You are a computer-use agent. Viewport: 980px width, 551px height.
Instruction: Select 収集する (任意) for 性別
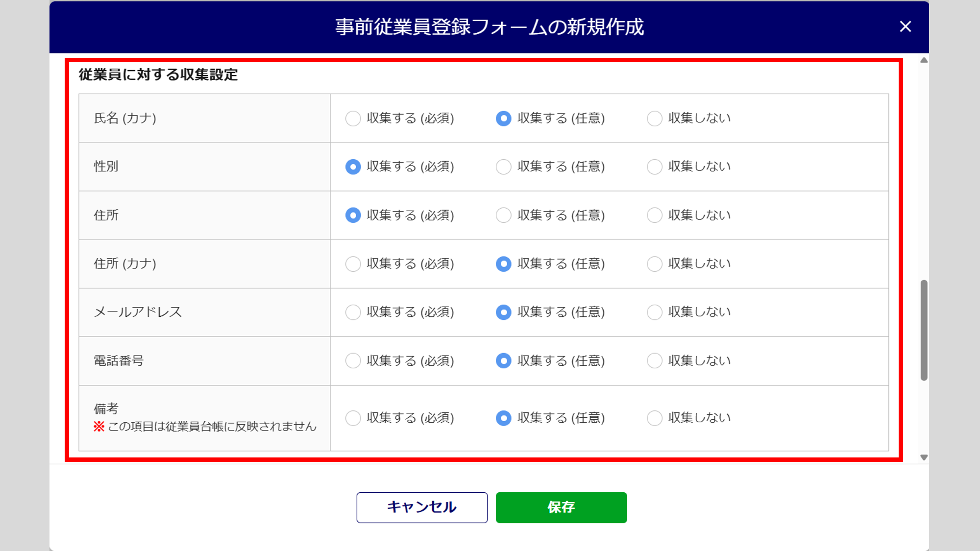click(504, 167)
